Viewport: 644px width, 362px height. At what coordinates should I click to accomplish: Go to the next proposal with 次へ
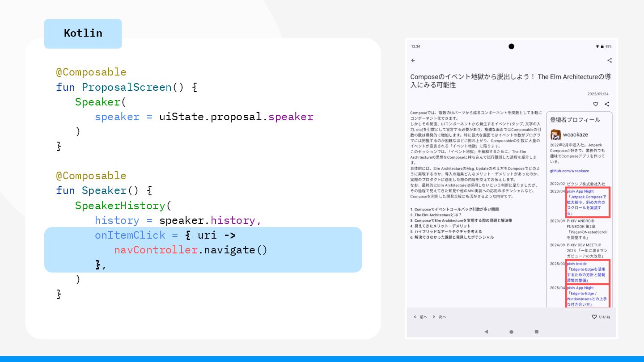pyautogui.click(x=439, y=317)
